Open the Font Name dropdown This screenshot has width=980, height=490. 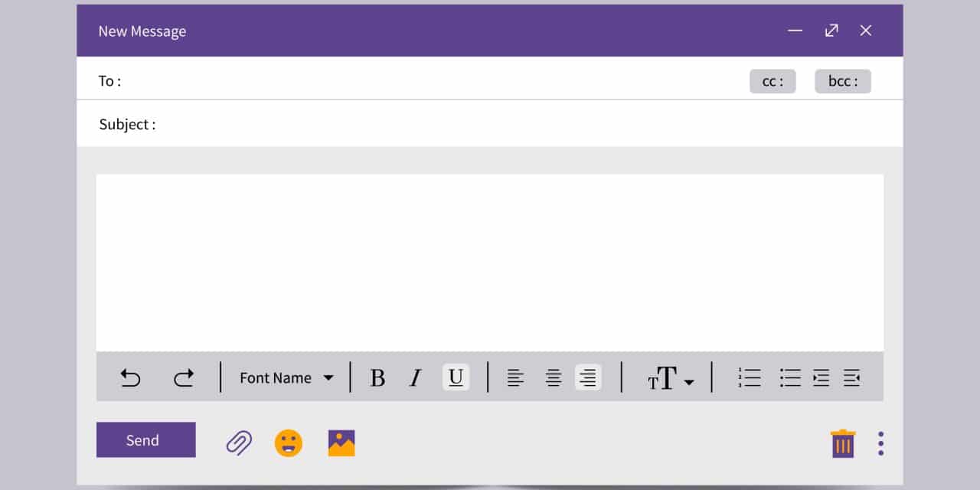[x=286, y=377]
